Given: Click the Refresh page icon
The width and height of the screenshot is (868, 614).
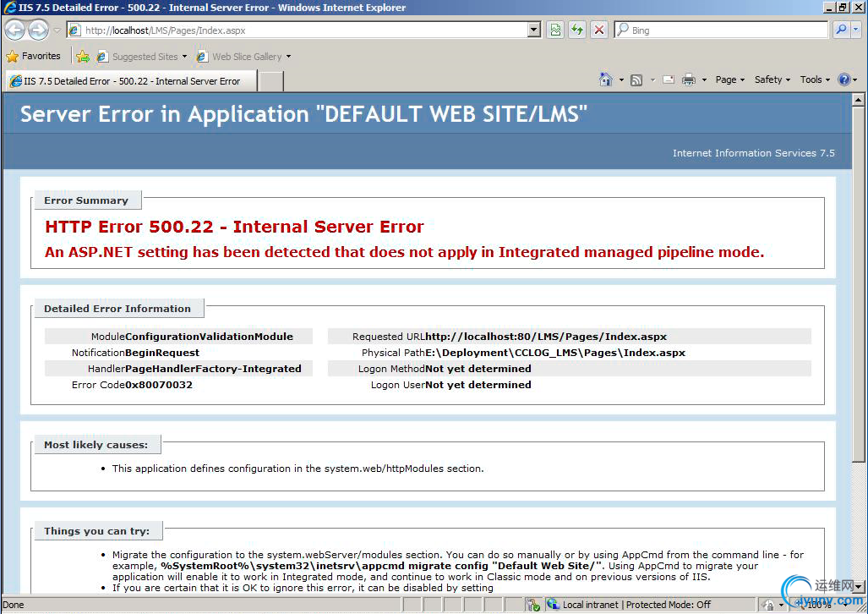Looking at the screenshot, I should point(577,30).
